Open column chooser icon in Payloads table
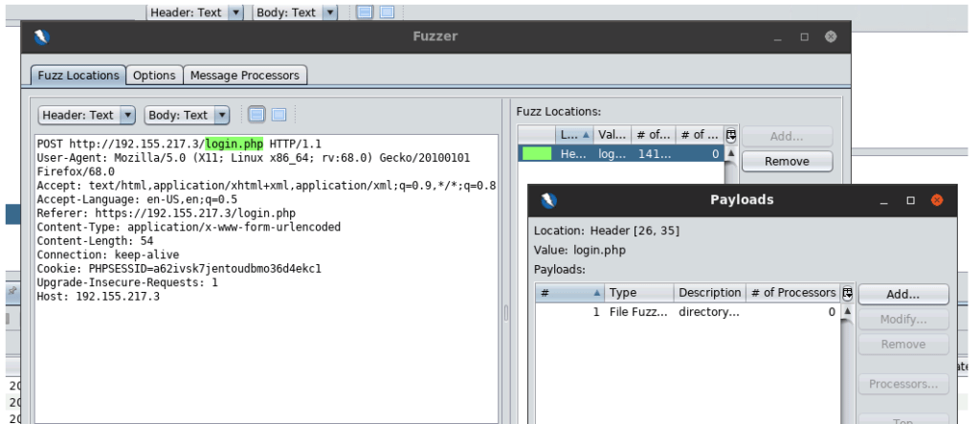This screenshot has width=980, height=424. [847, 293]
